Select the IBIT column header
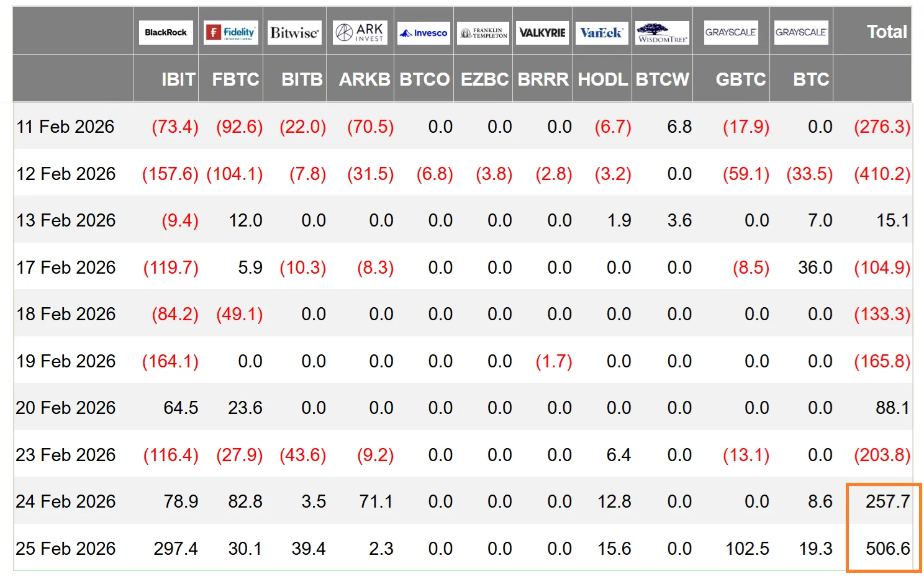Image resolution: width=924 pixels, height=579 pixels. pyautogui.click(x=178, y=79)
